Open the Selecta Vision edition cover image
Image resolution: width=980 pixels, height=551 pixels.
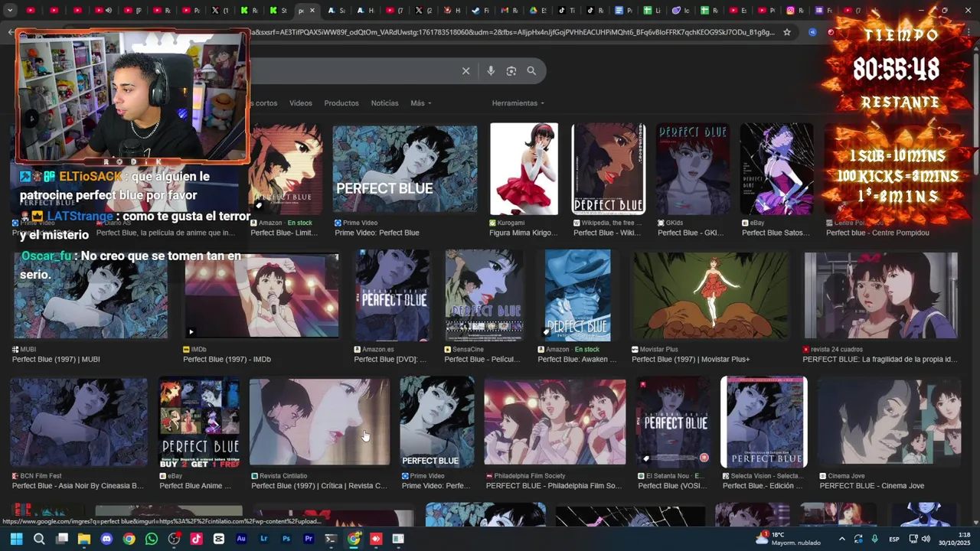tap(764, 422)
